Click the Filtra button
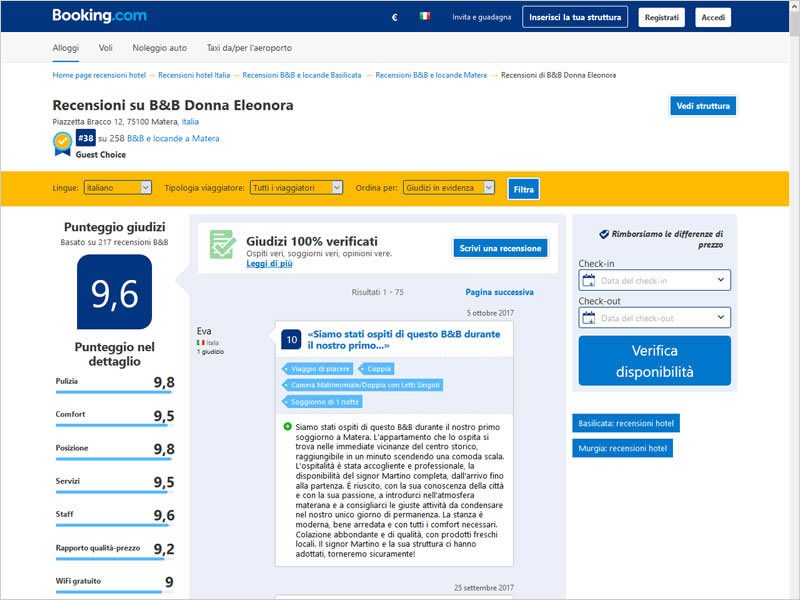 pyautogui.click(x=523, y=189)
